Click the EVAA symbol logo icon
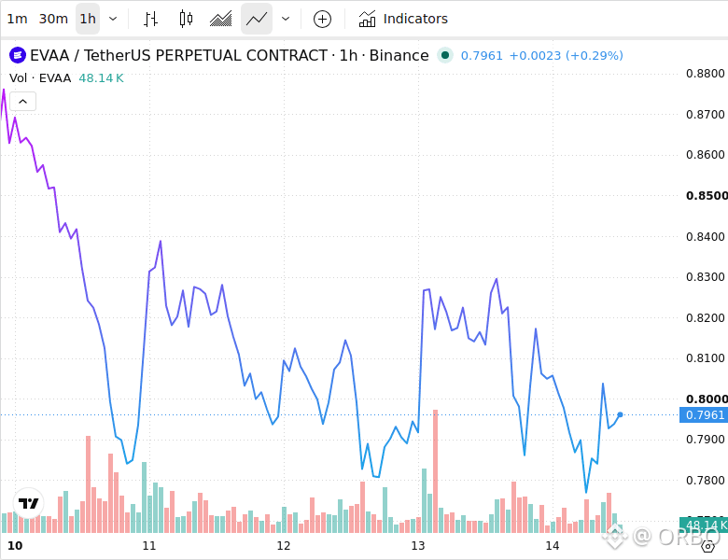Screen dimensions: 728x560 pyautogui.click(x=18, y=56)
